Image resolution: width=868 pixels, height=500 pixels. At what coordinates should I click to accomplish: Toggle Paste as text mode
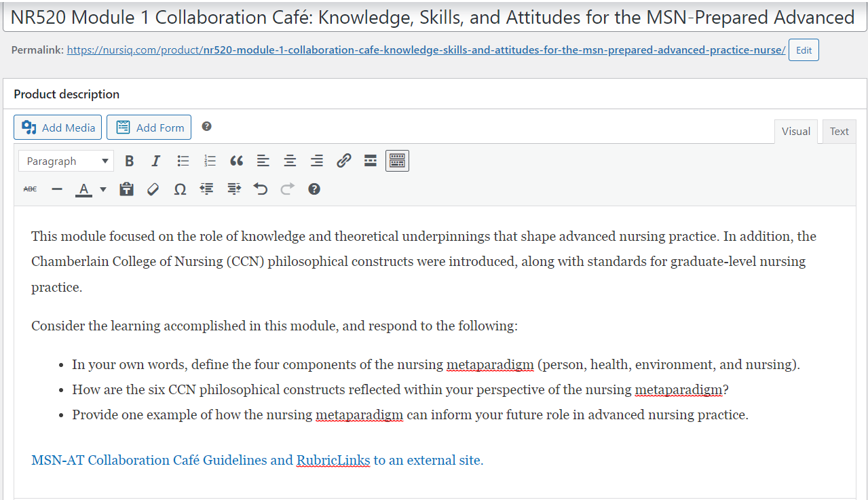126,189
